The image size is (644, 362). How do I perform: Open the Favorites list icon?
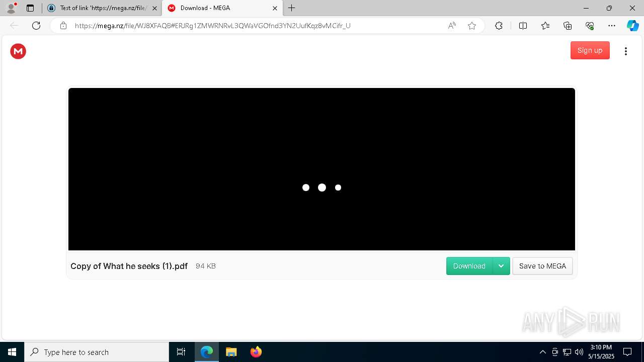pyautogui.click(x=545, y=26)
